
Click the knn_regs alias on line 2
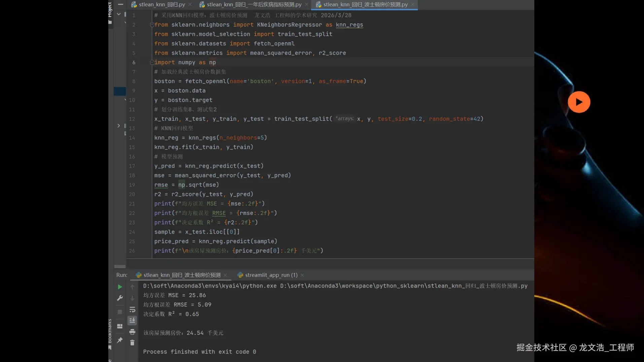[349, 25]
